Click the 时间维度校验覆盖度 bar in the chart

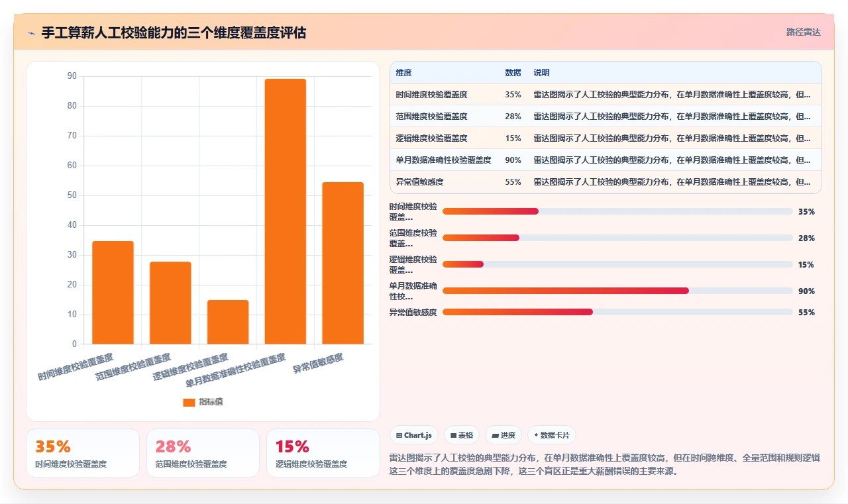(113, 293)
